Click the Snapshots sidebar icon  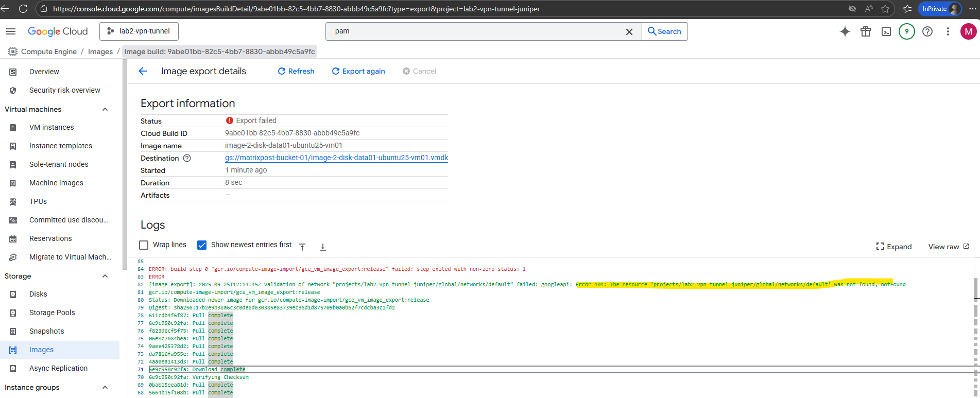click(13, 332)
